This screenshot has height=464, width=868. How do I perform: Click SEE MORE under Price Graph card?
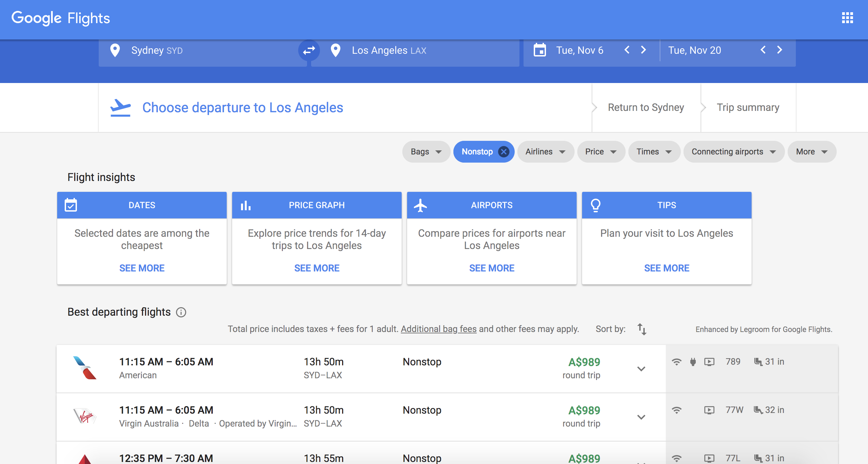[x=317, y=268]
